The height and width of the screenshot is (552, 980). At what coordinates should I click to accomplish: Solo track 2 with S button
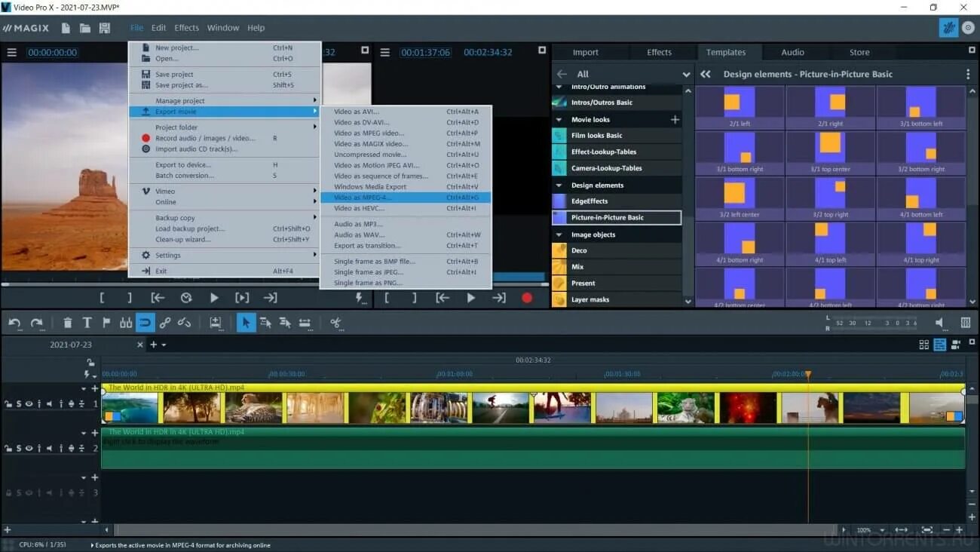point(19,448)
